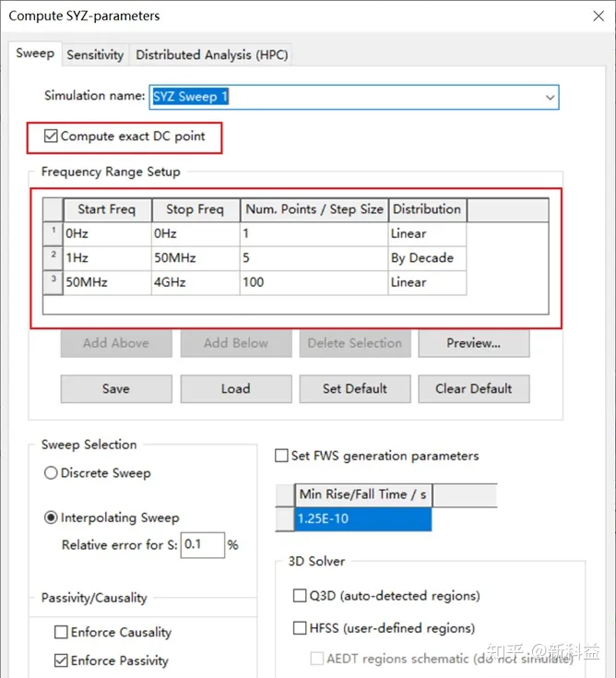616x678 pixels.
Task: Enable the Enforce Causality checkbox
Action: pos(61,632)
